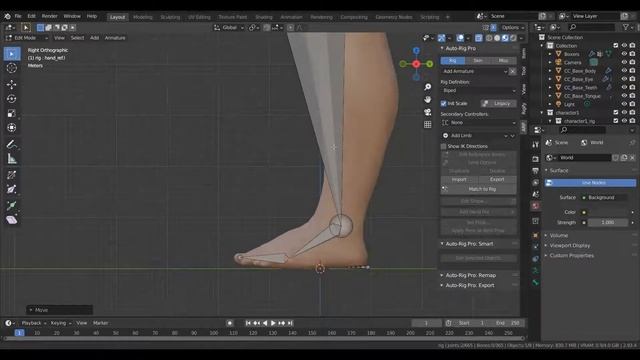Toggle the Init Scale checkbox
Screen dimensions: 640x360
click(x=444, y=104)
